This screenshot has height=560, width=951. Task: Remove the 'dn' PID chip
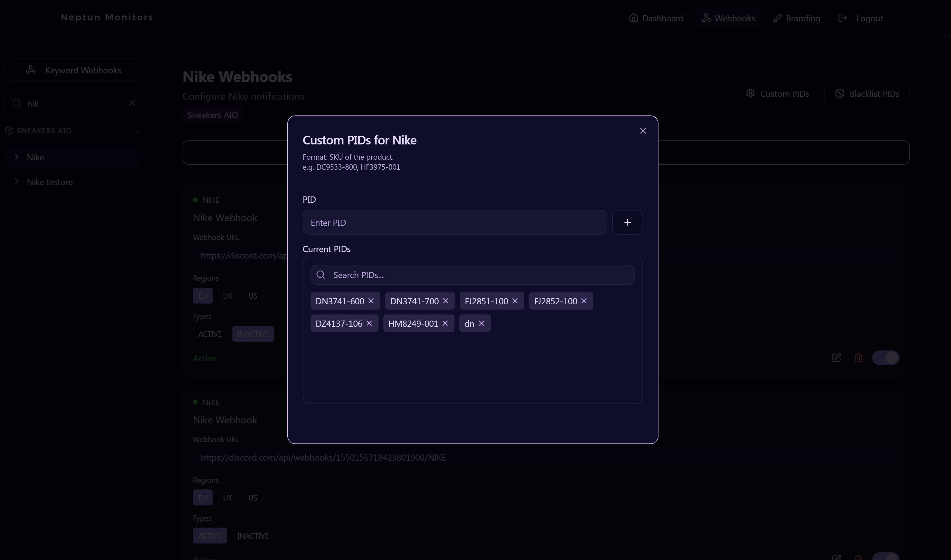(x=481, y=323)
